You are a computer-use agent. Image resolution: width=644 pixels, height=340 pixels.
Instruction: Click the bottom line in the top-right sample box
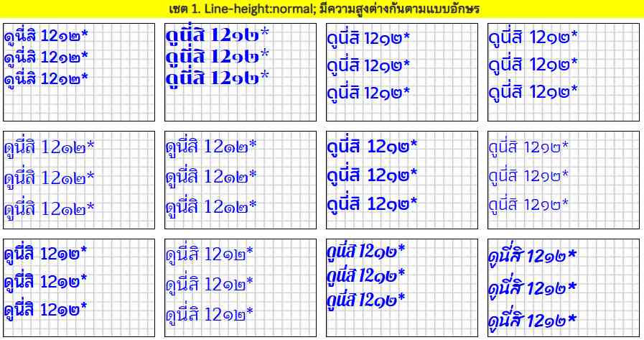point(533,92)
